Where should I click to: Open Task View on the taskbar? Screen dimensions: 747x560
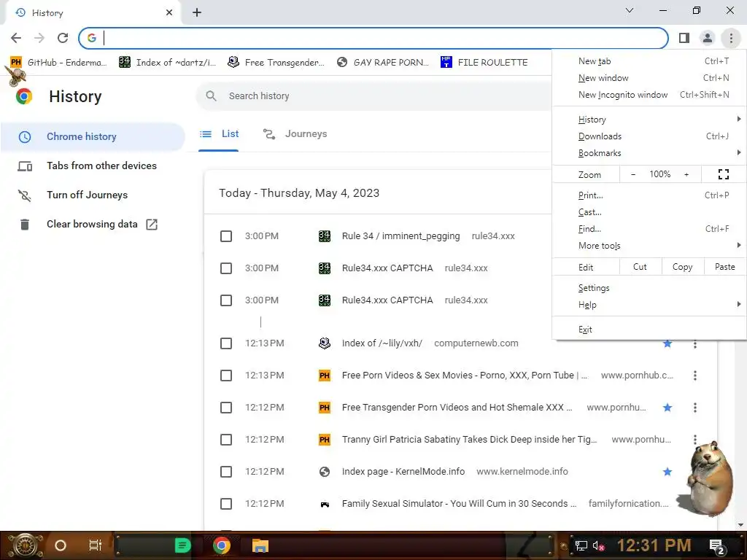click(96, 545)
